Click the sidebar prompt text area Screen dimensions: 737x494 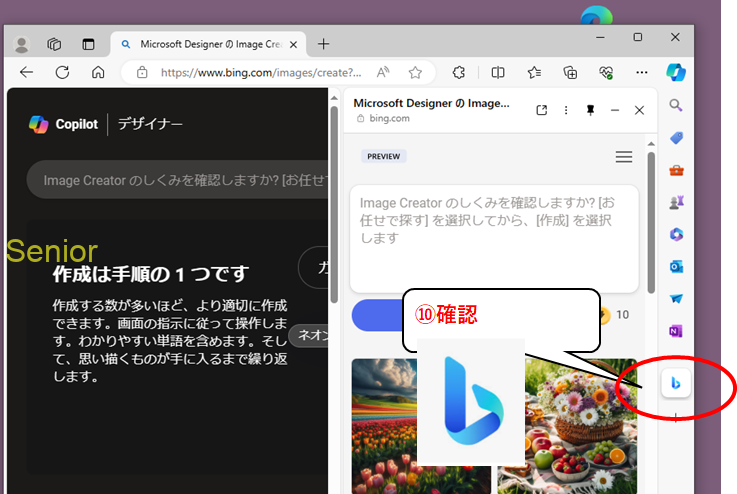coord(494,239)
